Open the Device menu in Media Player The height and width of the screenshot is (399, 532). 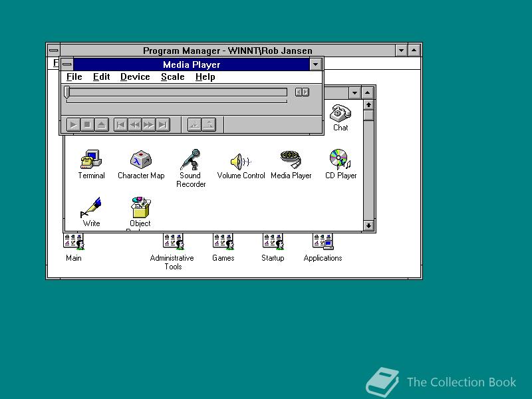[x=135, y=77]
